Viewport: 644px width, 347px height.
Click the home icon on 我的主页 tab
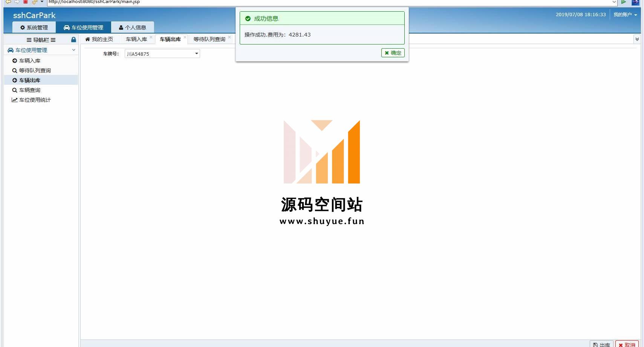[x=87, y=39]
